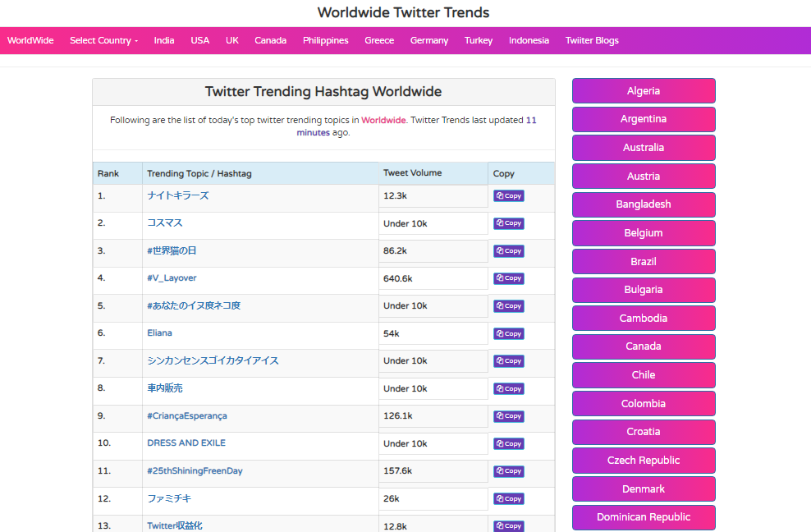Open the #CriançaEsperança hashtag link

(x=186, y=415)
